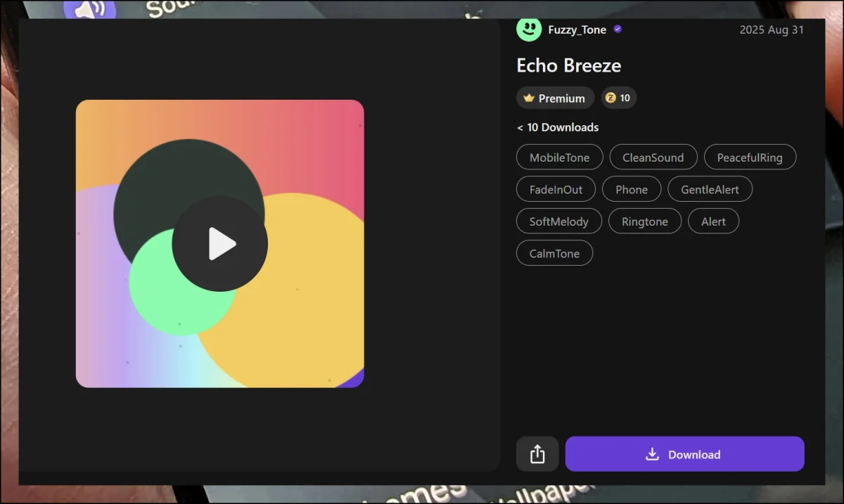Image resolution: width=844 pixels, height=504 pixels.
Task: Open Fuzzy_Tone's green smiley avatar
Action: (x=529, y=30)
